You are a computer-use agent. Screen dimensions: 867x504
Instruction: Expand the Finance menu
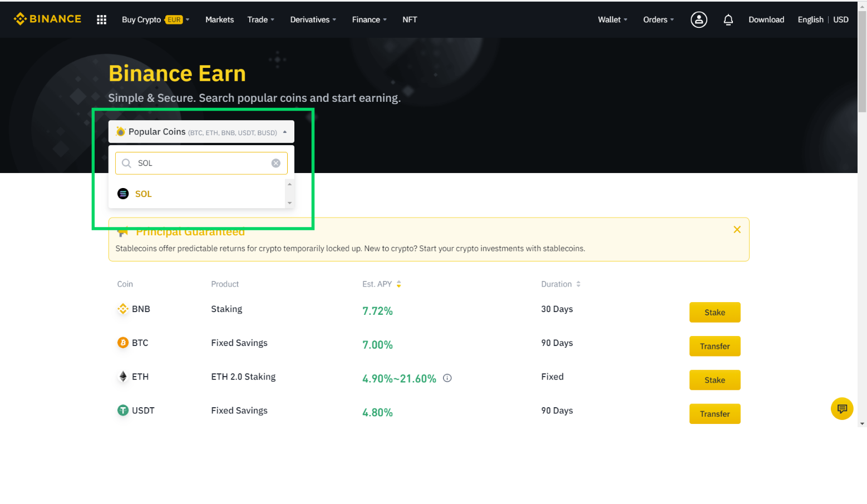(x=370, y=19)
